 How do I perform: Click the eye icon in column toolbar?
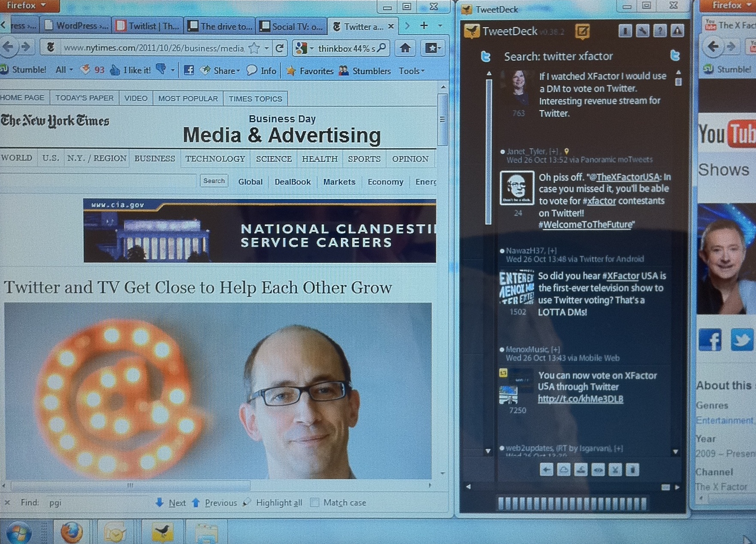click(598, 470)
